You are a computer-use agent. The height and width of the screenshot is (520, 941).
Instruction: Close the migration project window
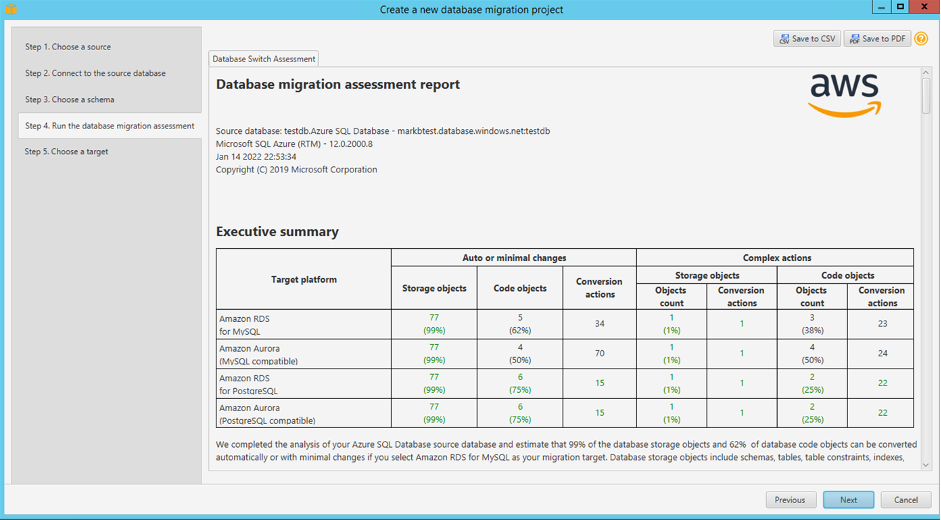[x=925, y=7]
